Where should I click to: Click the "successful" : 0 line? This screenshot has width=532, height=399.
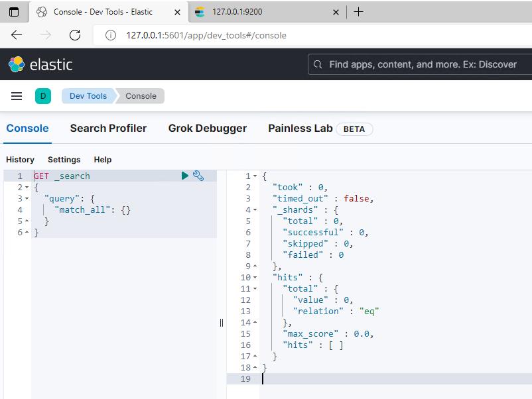326,232
